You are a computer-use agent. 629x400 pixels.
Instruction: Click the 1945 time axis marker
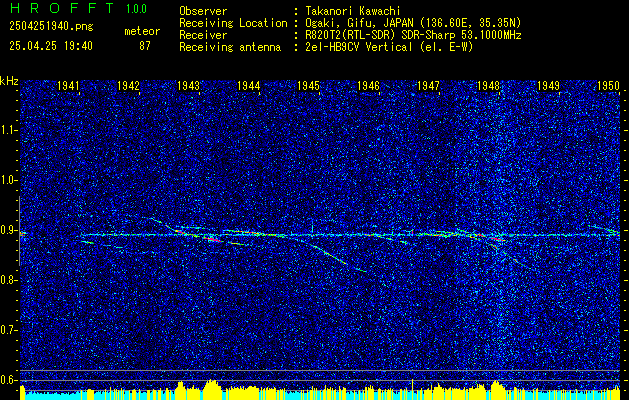(308, 85)
